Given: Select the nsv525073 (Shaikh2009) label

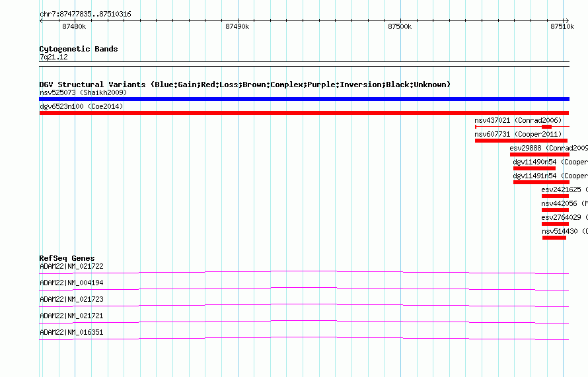Looking at the screenshot, I should click(83, 92).
